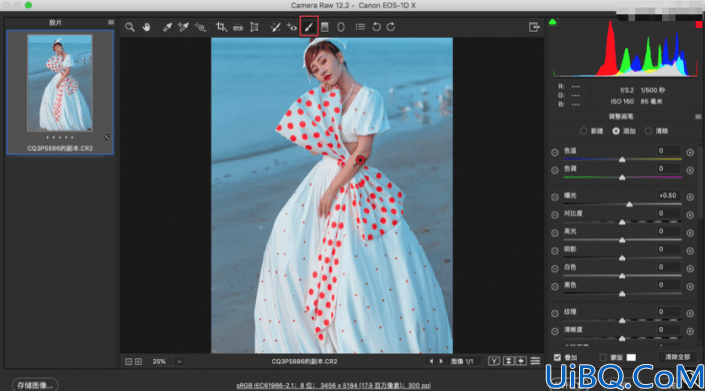Click the 曝光 slider handle
The height and width of the screenshot is (391, 705).
tap(629, 204)
